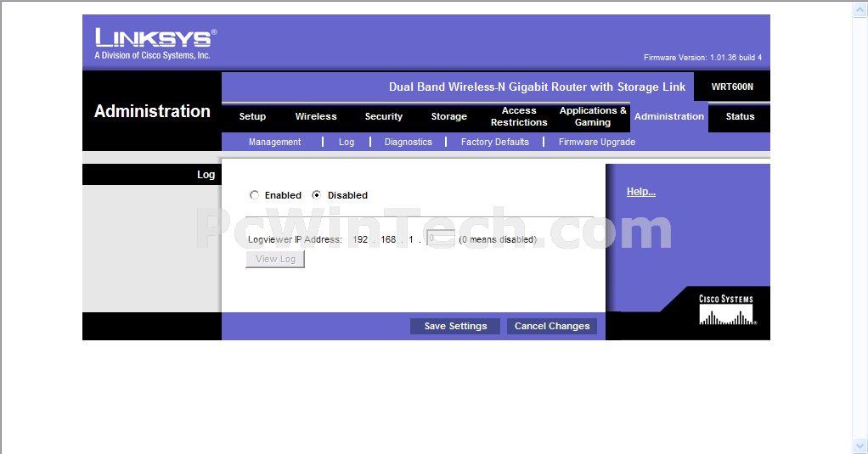Open the Storage tab
This screenshot has height=454, width=868.
click(449, 116)
